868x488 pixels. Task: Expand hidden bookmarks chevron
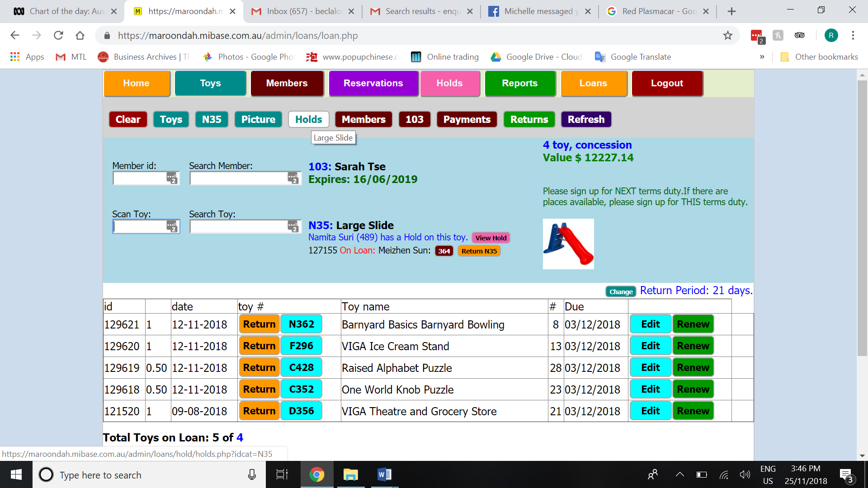762,56
